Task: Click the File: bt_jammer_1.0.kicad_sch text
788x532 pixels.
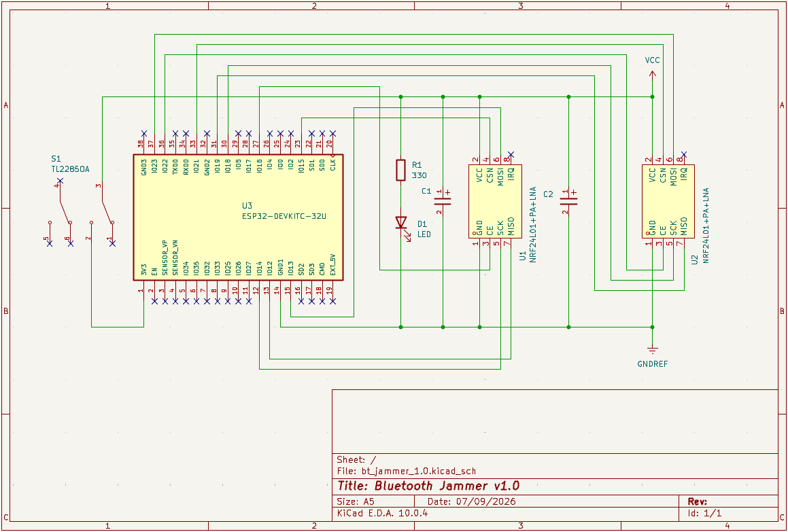Action: click(406, 472)
